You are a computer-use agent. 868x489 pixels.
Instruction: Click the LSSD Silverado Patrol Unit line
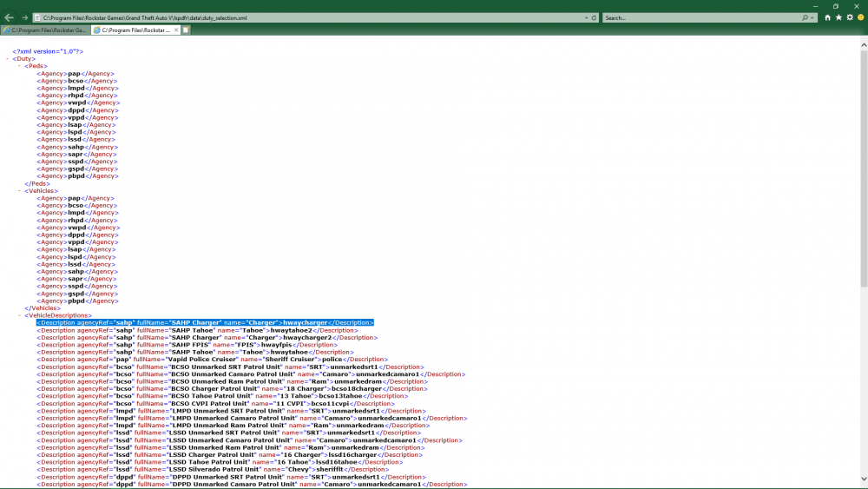point(214,469)
